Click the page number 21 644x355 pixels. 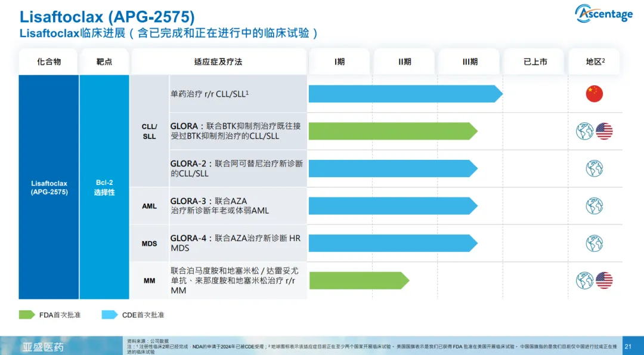pos(628,347)
